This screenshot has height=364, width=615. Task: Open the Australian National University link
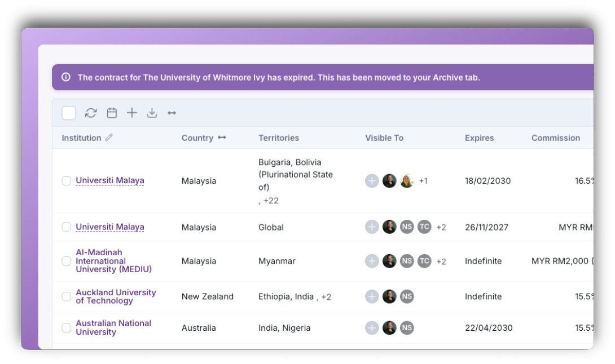point(113,327)
